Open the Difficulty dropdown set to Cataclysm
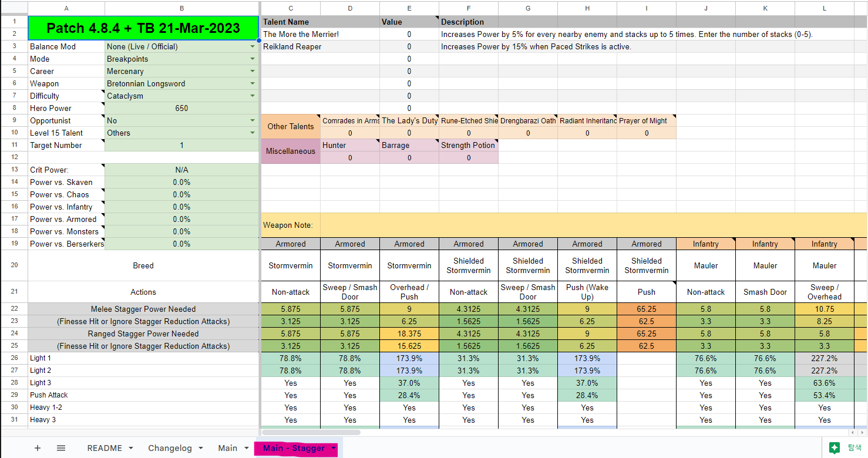Image resolution: width=868 pixels, height=458 pixels. click(x=253, y=96)
